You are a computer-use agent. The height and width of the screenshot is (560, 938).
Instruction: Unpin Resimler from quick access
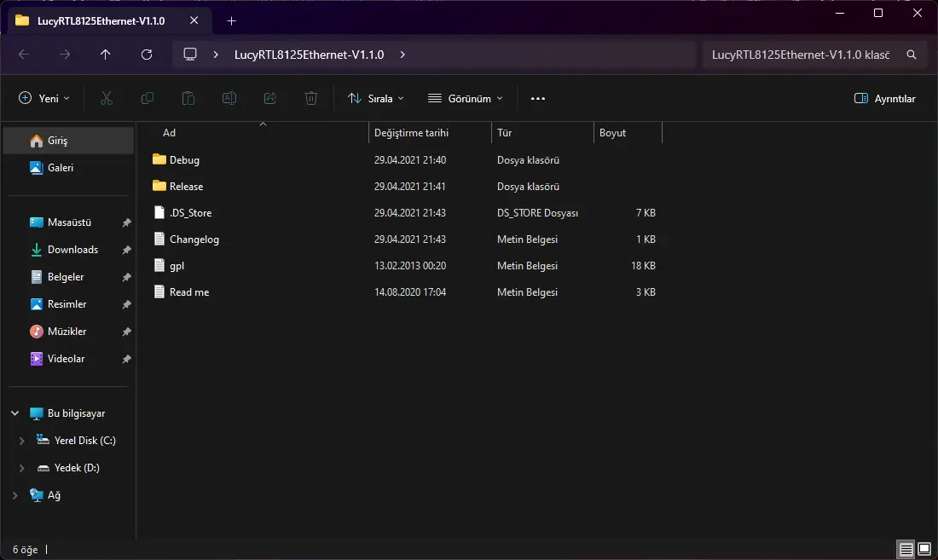click(127, 304)
